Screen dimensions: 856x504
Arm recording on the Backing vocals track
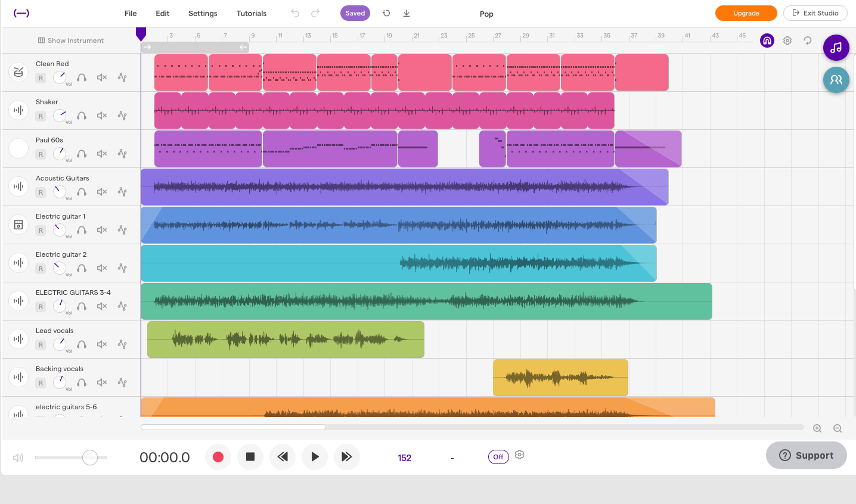pos(41,382)
